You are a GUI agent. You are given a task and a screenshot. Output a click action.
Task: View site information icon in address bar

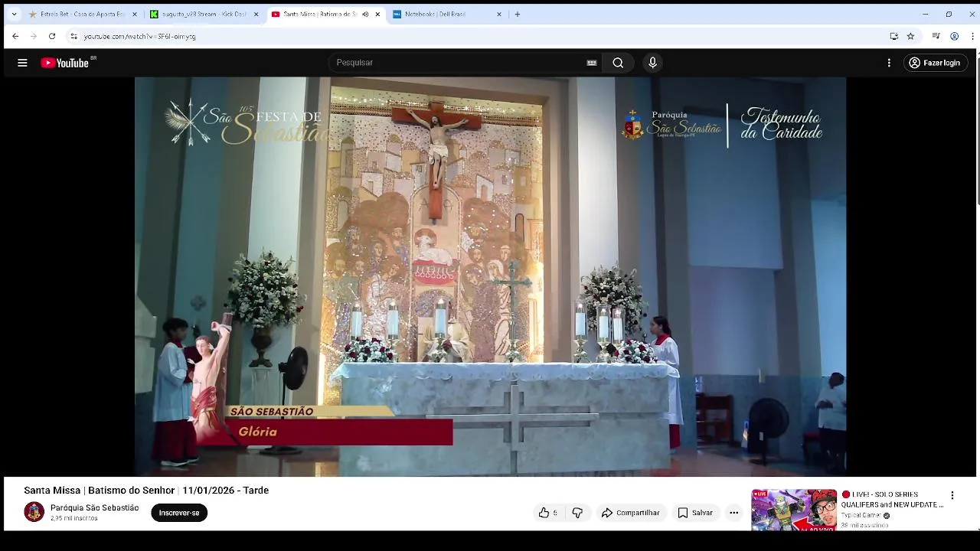[73, 36]
